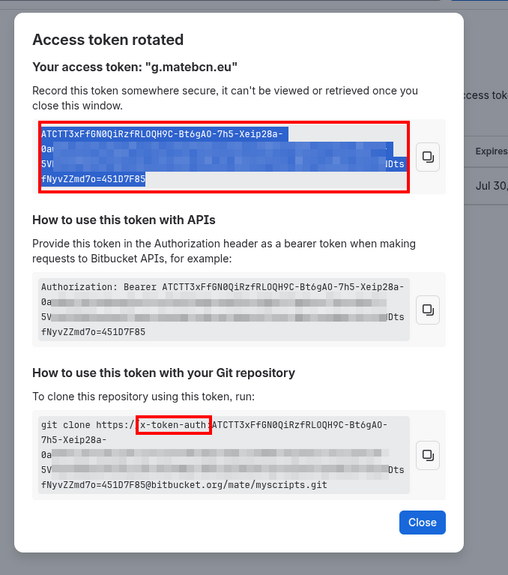Click the Access token rotated heading
Screen dimensions: 508x575
click(x=108, y=40)
